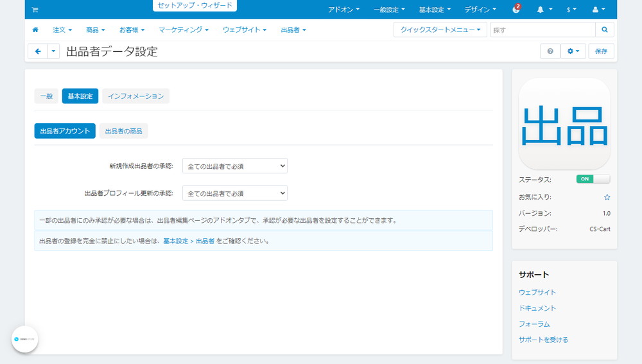Click the 出品 addon logo image
This screenshot has width=642, height=364.
pyautogui.click(x=564, y=124)
